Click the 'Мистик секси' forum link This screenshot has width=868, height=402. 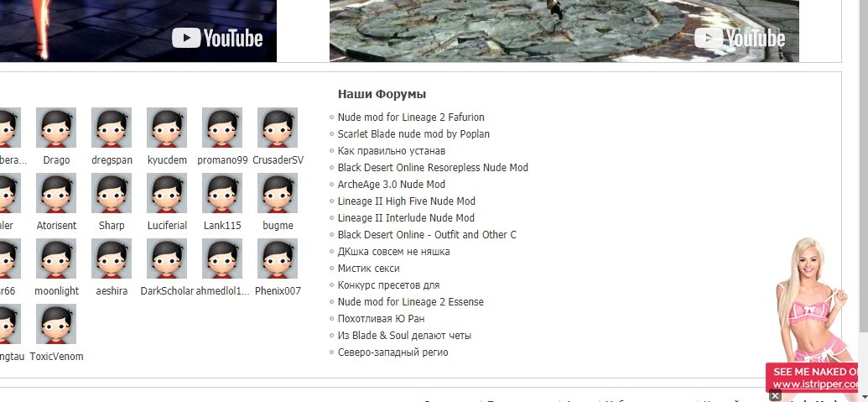369,268
